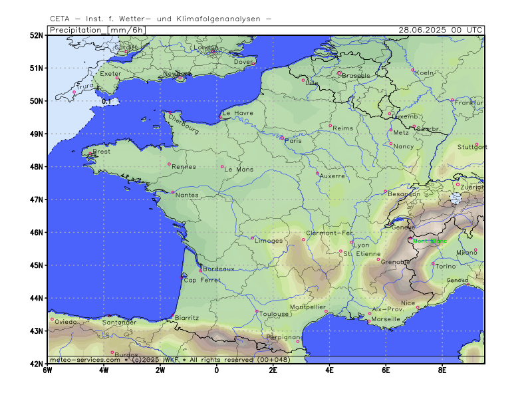Pick the Le Havre label
This screenshot has height=399, width=532.
point(238,113)
